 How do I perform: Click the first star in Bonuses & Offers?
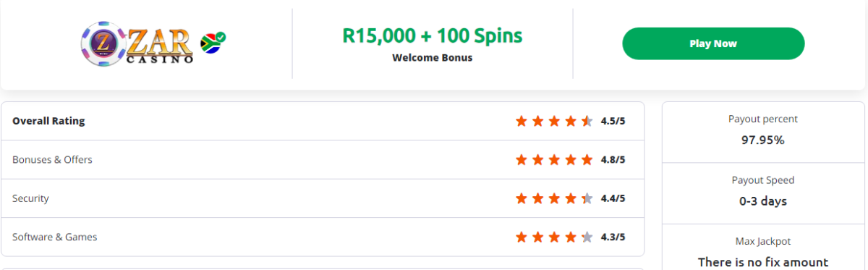pyautogui.click(x=522, y=159)
